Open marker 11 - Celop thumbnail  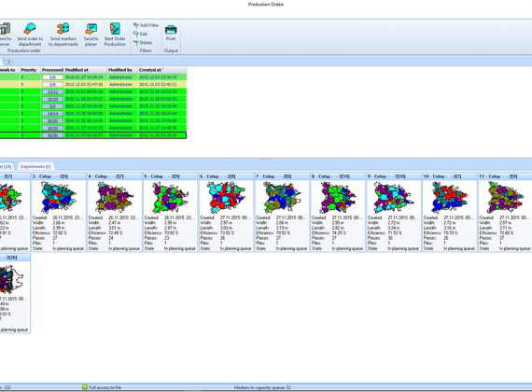(505, 197)
